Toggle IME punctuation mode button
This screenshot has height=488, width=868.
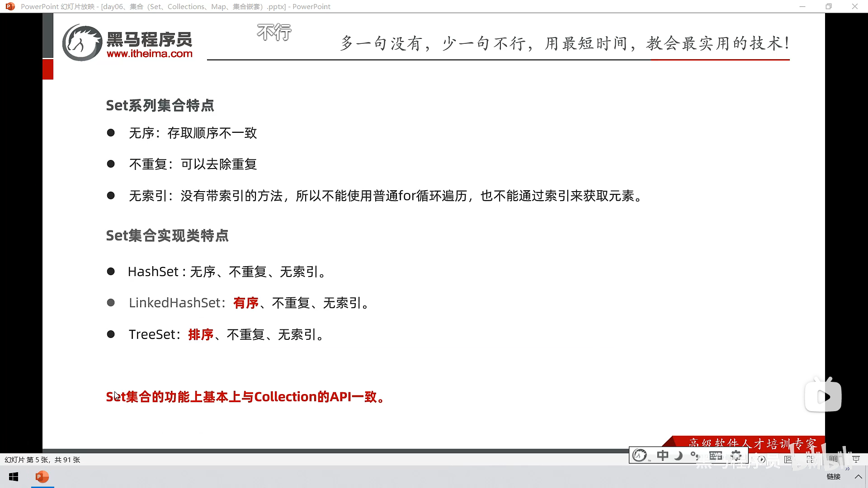point(695,455)
